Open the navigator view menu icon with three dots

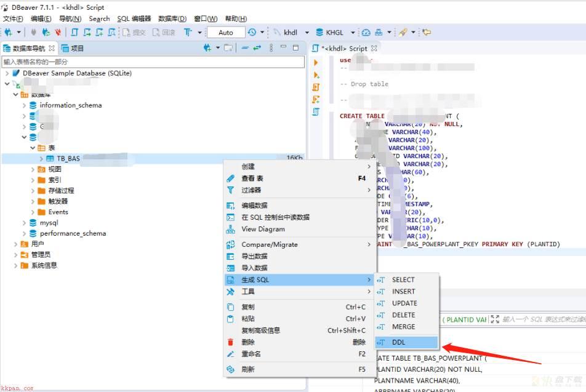pyautogui.click(x=271, y=48)
